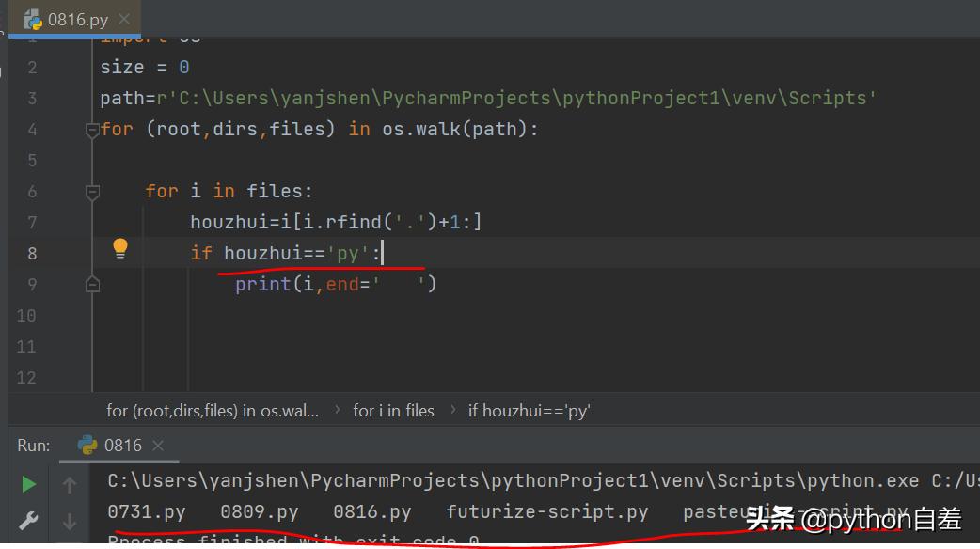Click the up arrow in Run panel
The image size is (980, 549).
click(x=70, y=484)
